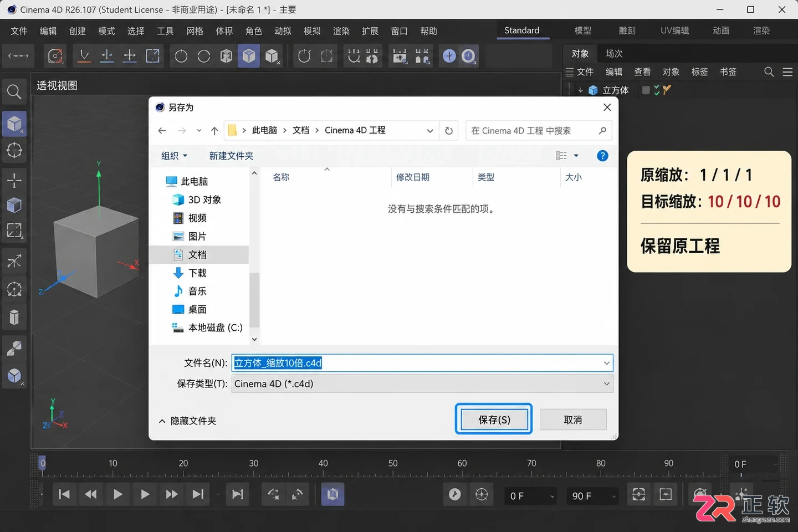Image resolution: width=798 pixels, height=532 pixels.
Task: Open viewport search magnifier in left sidebar
Action: click(x=14, y=92)
